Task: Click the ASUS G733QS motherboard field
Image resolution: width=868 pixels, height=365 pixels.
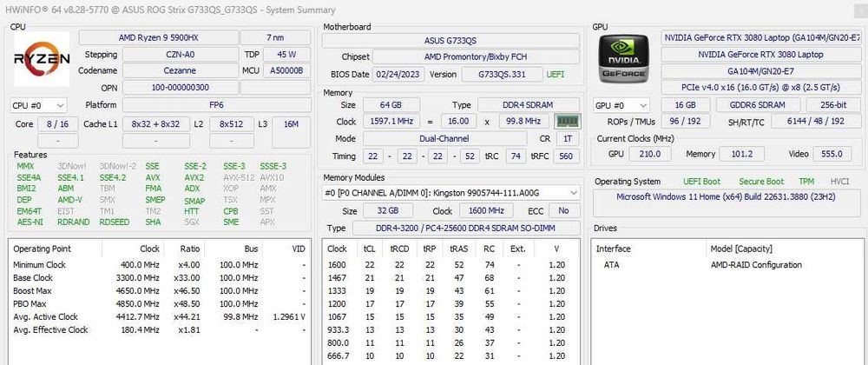Action: point(450,40)
